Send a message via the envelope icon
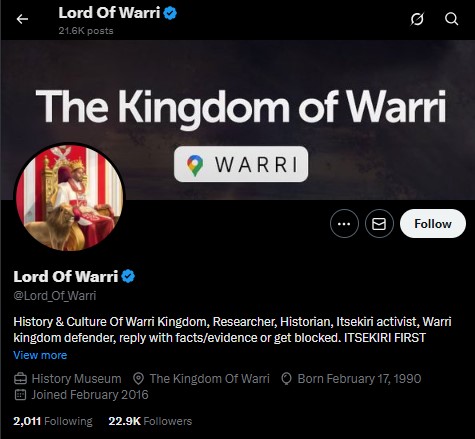The width and height of the screenshot is (475, 439). [379, 224]
